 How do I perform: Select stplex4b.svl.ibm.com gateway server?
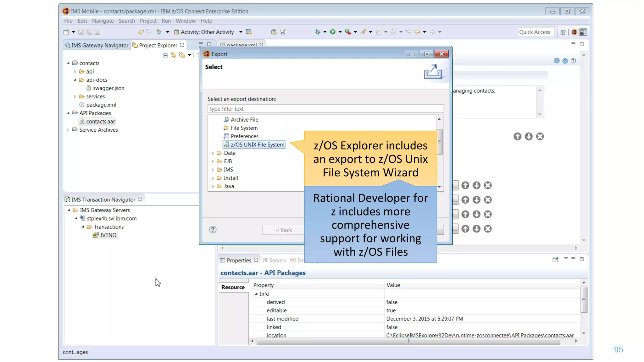tap(108, 218)
